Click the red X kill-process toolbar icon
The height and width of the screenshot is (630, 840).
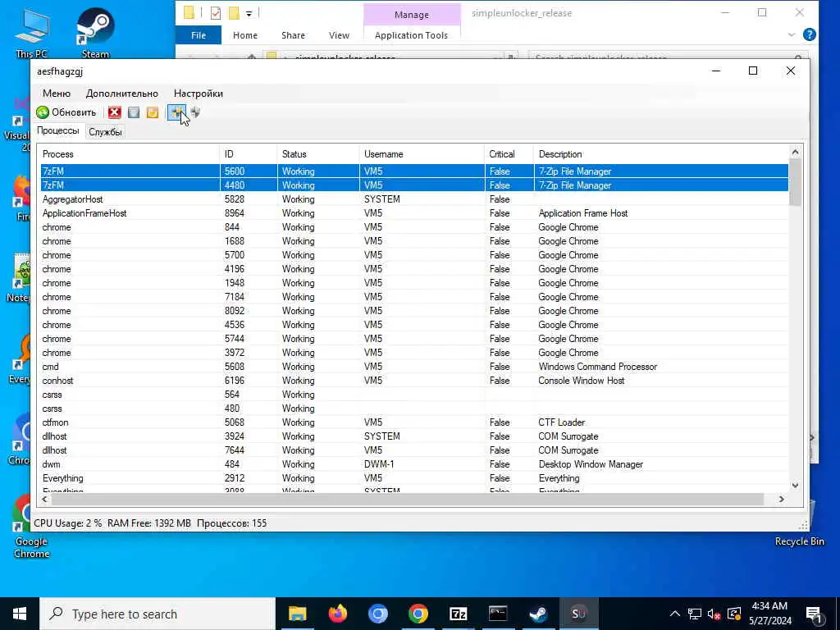[115, 112]
